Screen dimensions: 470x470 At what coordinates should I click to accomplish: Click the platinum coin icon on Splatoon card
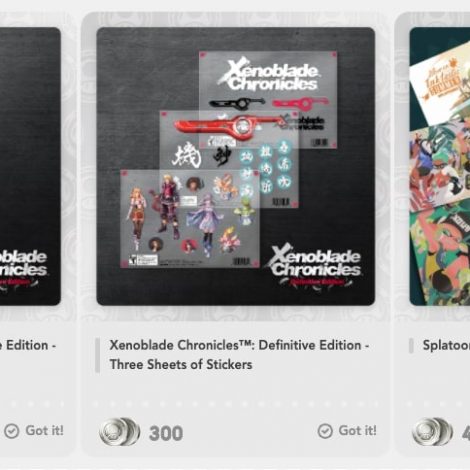(432, 432)
